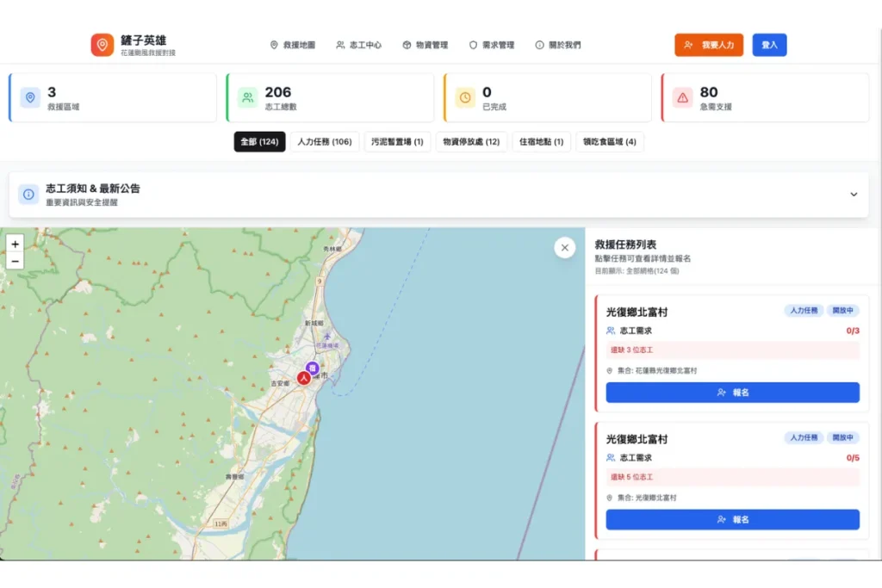
Task: Click the info icon beside 志工須知 announcement
Action: [x=28, y=195]
